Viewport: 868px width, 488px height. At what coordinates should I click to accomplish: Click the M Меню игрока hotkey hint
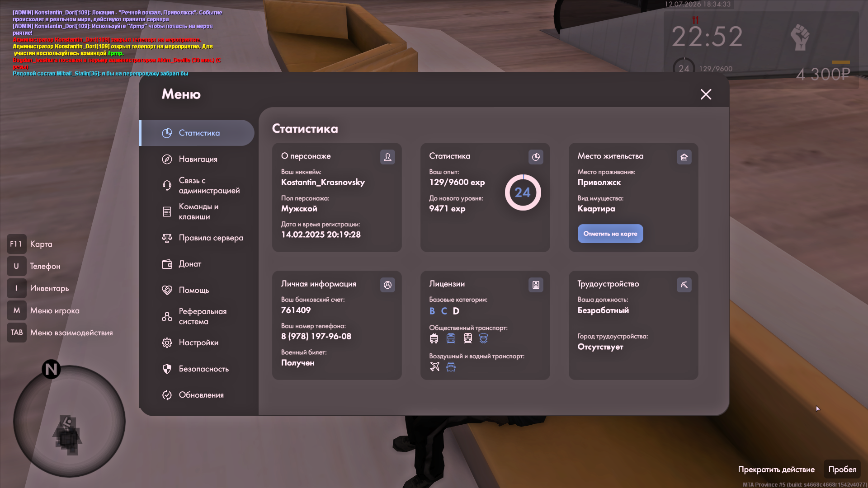(43, 310)
